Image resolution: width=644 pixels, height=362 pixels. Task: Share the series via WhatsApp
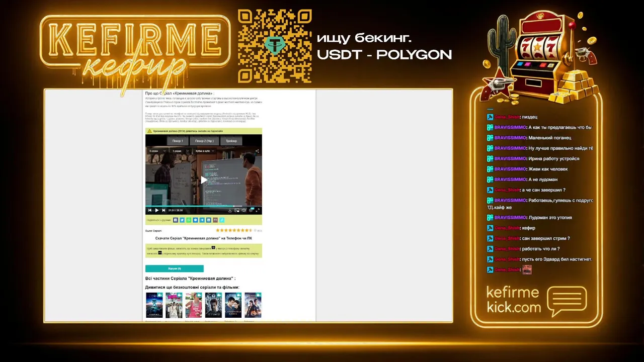tap(189, 220)
